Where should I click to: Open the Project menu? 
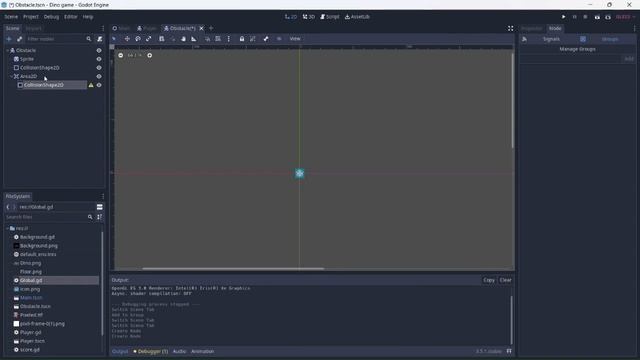(31, 17)
